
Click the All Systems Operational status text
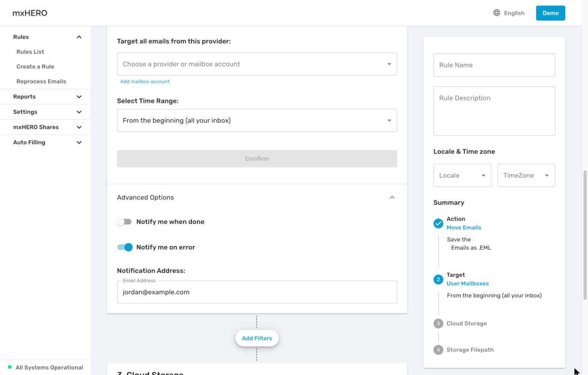[x=49, y=368]
